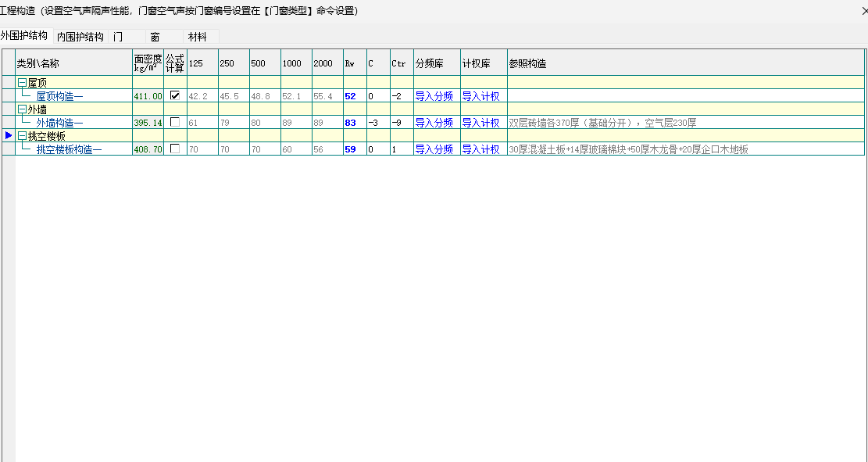Close the 工程构造 dialog window
This screenshot has width=868, height=462.
point(860,10)
